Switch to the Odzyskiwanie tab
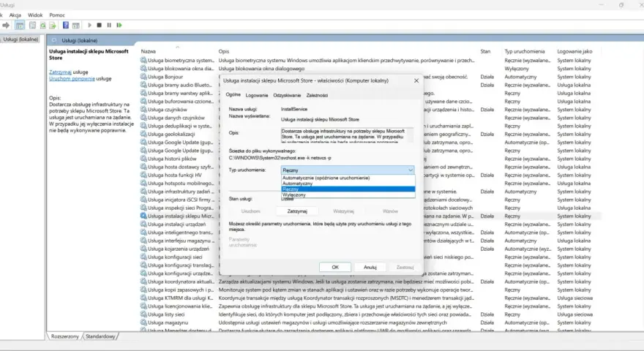Viewport: 644px width, 351px height. 287,95
